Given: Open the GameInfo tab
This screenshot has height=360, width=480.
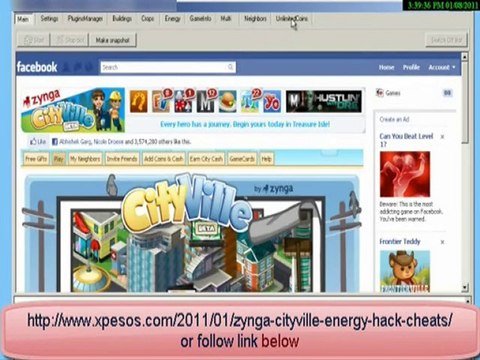Looking at the screenshot, I should tap(200, 19).
